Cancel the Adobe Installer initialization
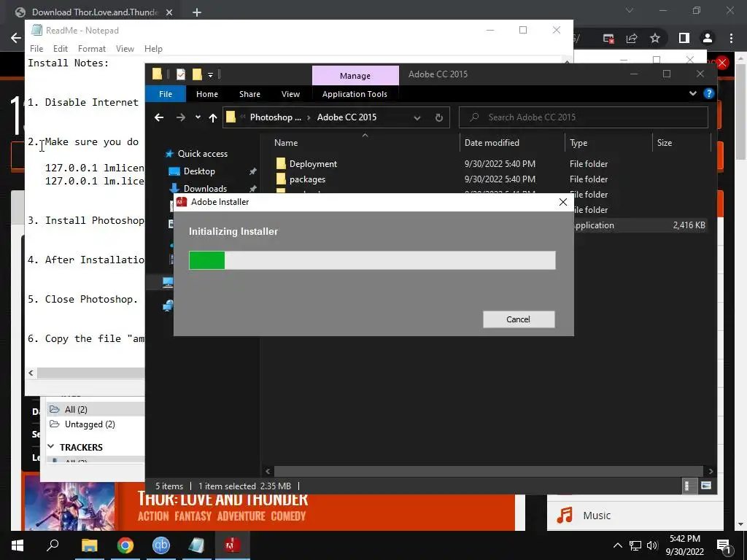The width and height of the screenshot is (747, 560). coord(519,319)
